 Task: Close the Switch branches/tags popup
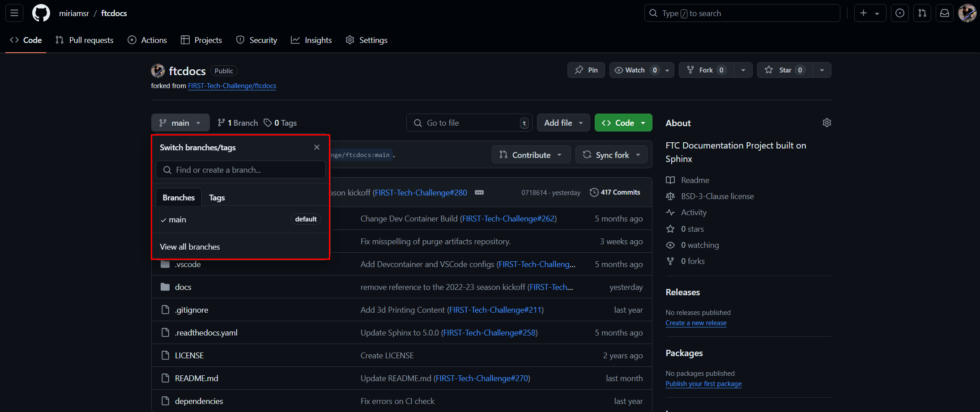pos(317,147)
